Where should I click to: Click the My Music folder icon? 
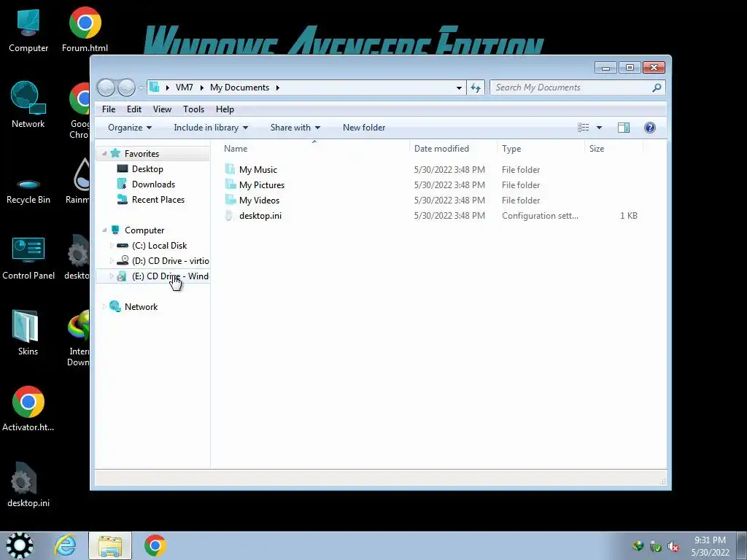[x=230, y=169]
